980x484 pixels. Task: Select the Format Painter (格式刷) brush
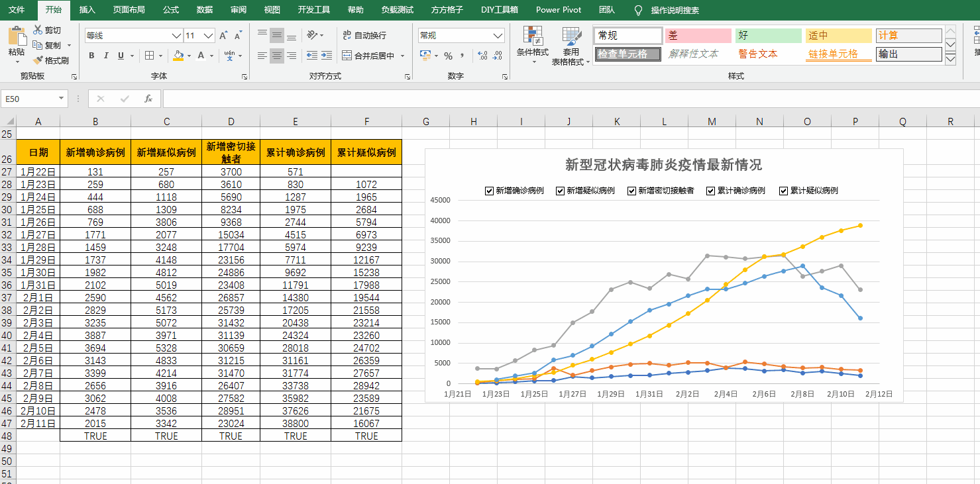pos(38,60)
